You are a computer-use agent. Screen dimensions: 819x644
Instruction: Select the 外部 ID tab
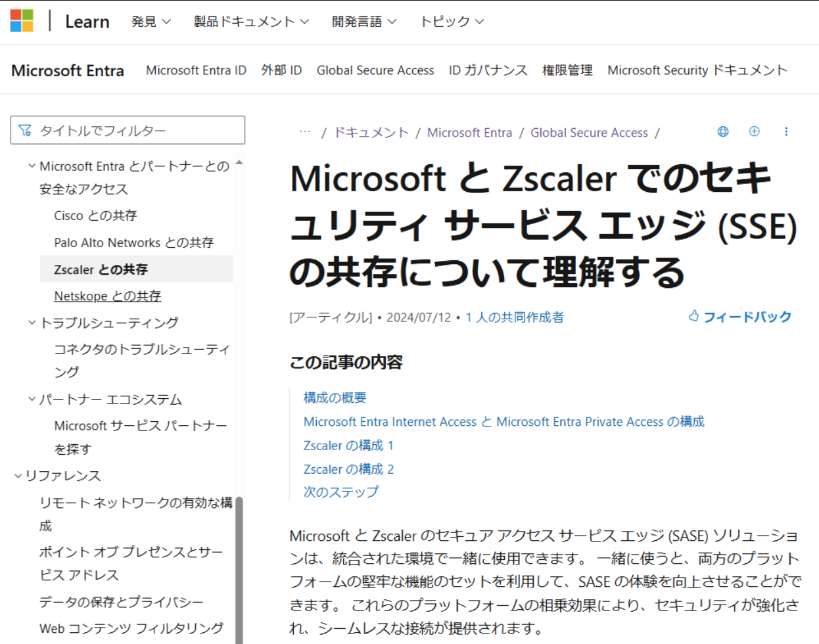(x=281, y=70)
